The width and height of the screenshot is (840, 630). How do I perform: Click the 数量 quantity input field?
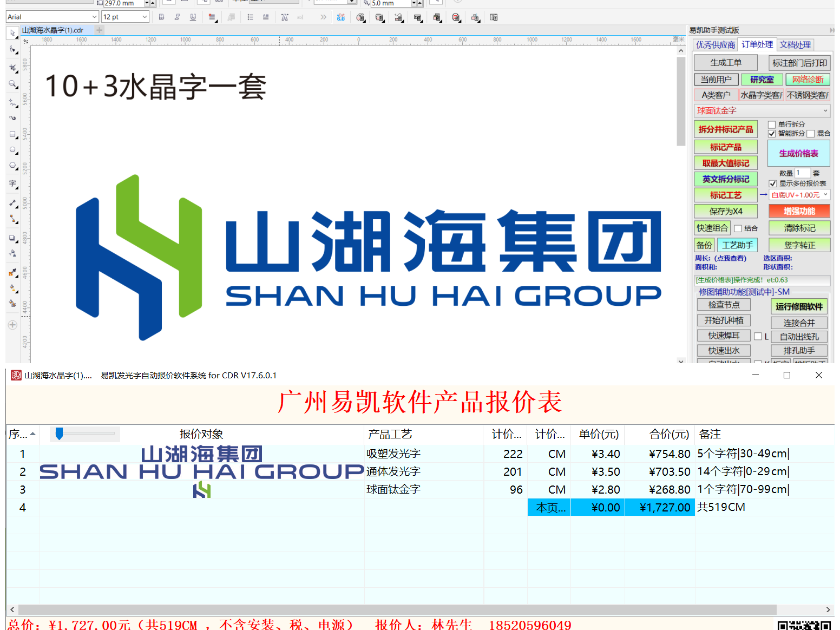[802, 173]
